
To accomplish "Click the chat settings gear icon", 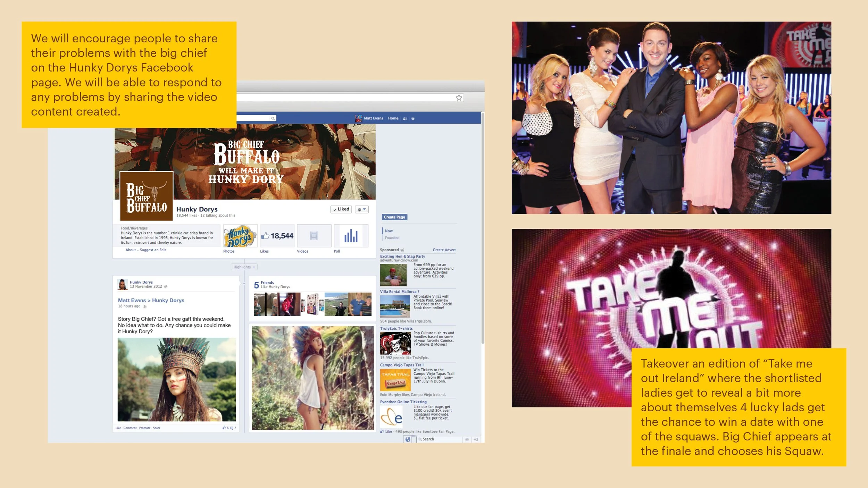I will [467, 439].
